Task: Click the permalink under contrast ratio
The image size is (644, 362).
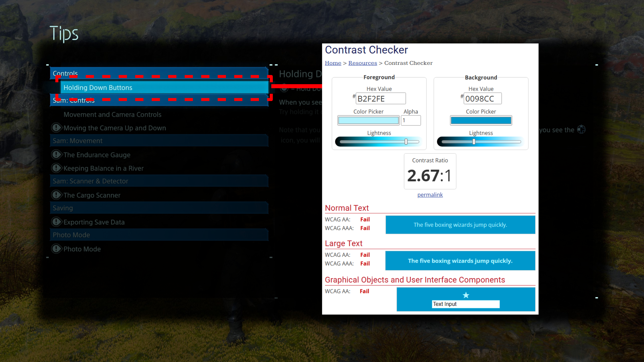Action: coord(430,195)
